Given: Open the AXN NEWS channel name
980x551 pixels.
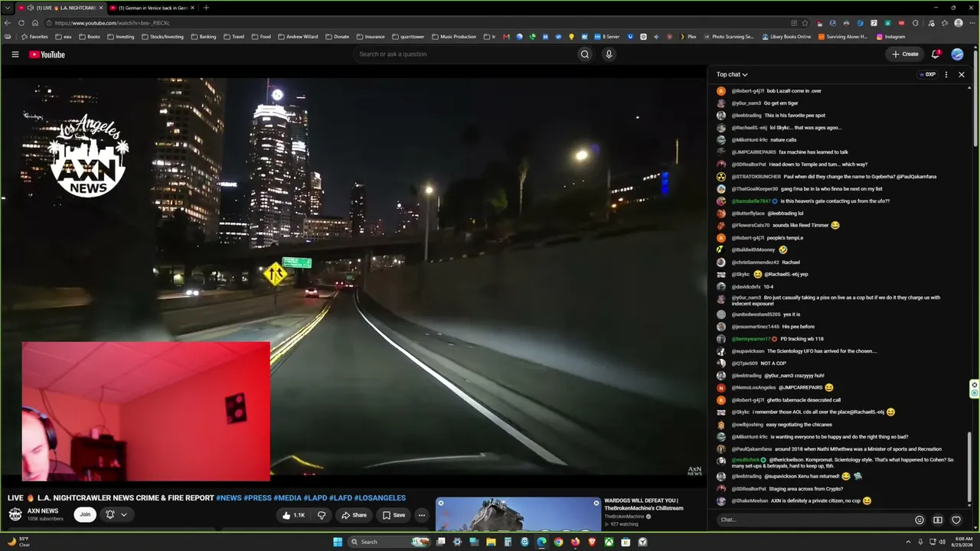Looking at the screenshot, I should pos(43,510).
